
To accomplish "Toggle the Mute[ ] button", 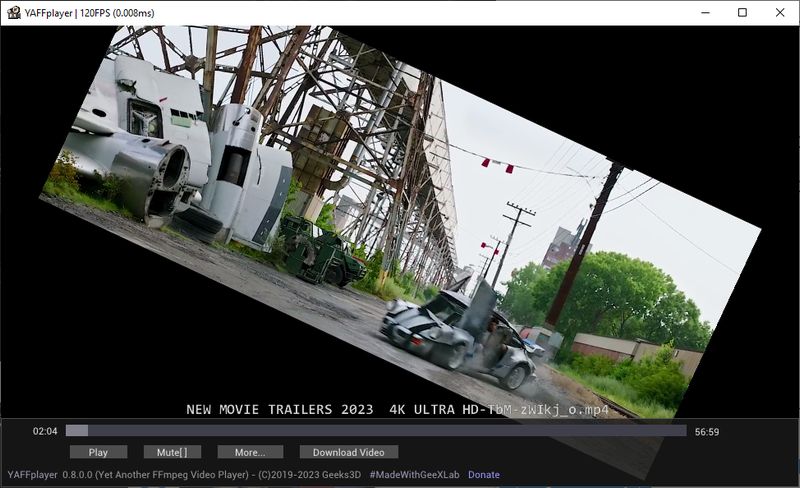I will [172, 452].
